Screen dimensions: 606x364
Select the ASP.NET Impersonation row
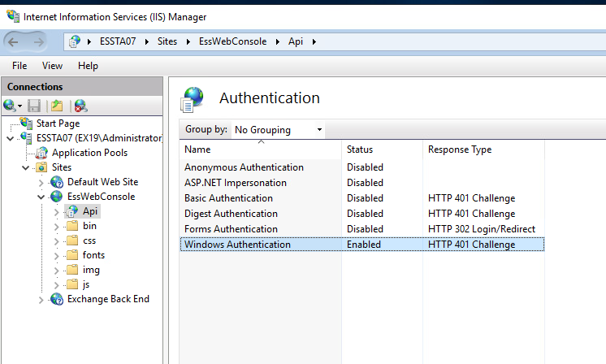[362, 182]
